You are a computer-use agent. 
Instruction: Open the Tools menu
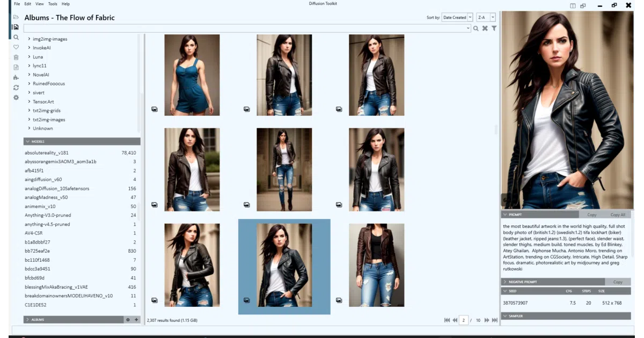click(53, 4)
